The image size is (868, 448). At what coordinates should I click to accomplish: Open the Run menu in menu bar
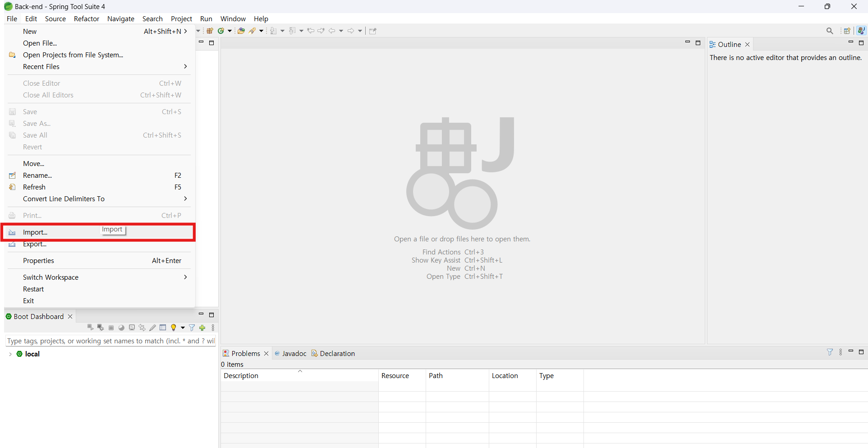pyautogui.click(x=206, y=19)
